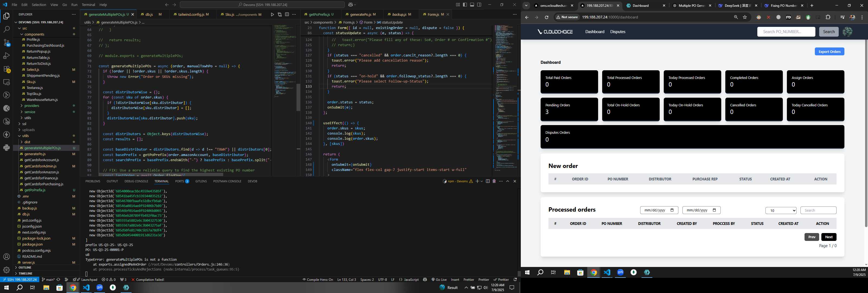This screenshot has height=293, width=868.
Task: Click the Export Orders button
Action: [x=829, y=52]
